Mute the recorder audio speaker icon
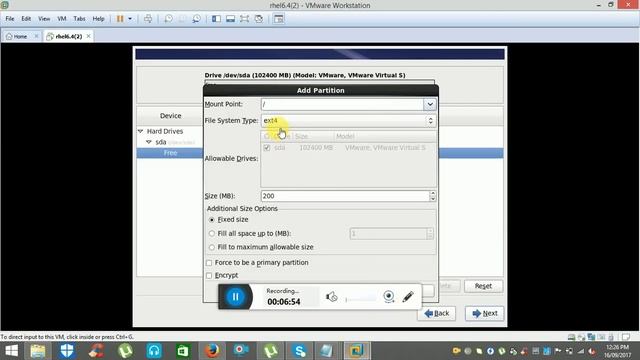This screenshot has height=360, width=640. click(331, 297)
